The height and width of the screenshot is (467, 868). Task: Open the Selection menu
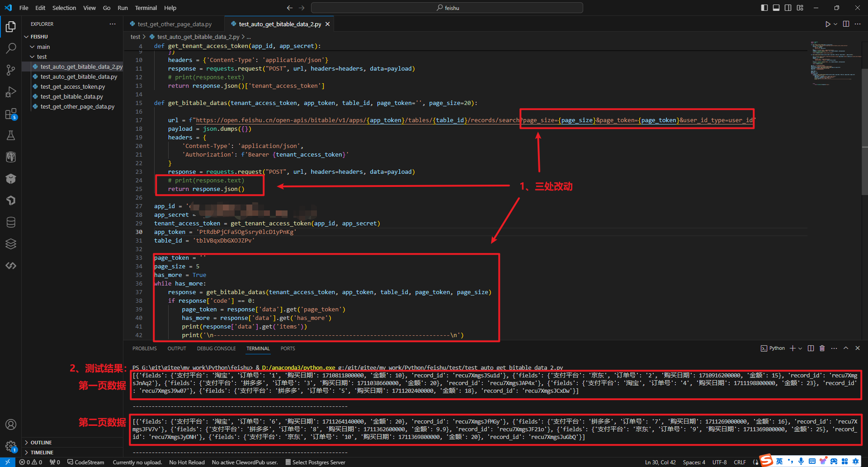pyautogui.click(x=64, y=8)
